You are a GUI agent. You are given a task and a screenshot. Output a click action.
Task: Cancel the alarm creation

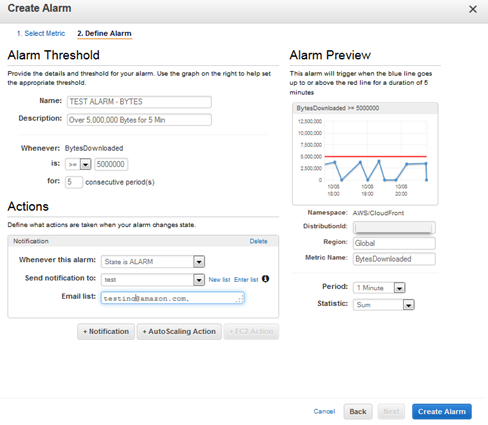pyautogui.click(x=324, y=411)
